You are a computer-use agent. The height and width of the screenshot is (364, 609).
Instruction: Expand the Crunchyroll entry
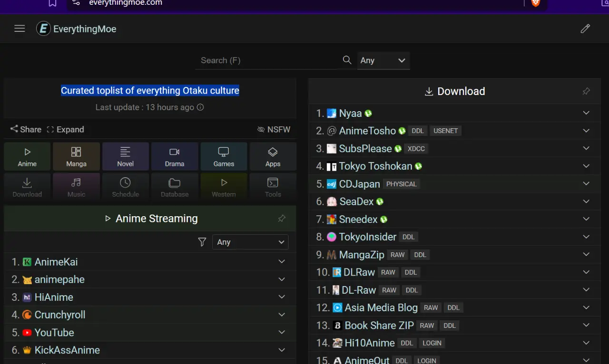282,315
